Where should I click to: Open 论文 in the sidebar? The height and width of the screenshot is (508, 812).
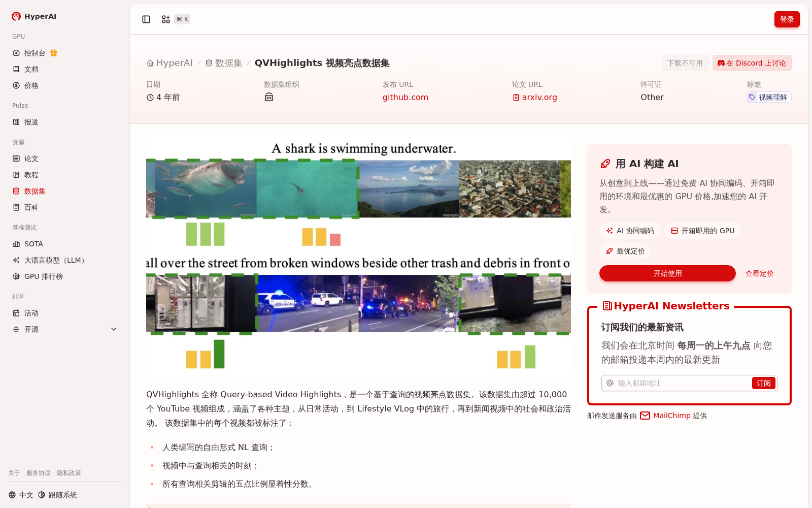tap(65, 158)
